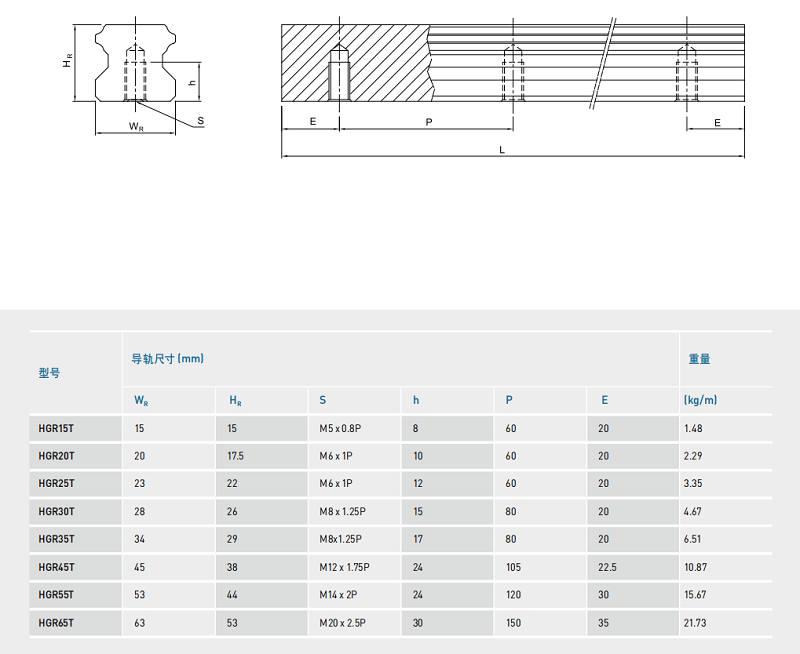Click the M5 x 0.8P thread value
The image size is (800, 654).
pos(340,429)
